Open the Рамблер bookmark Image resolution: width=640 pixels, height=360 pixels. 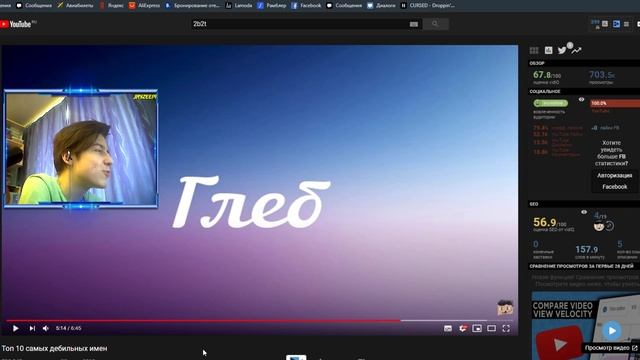click(272, 5)
